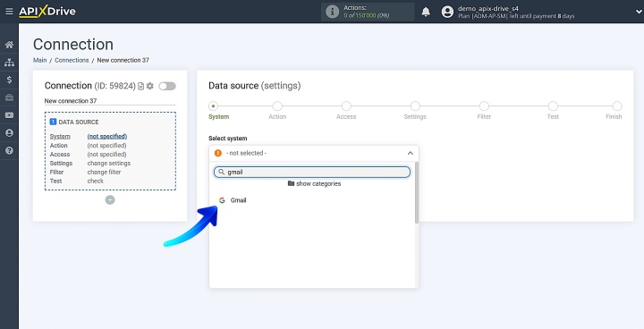The height and width of the screenshot is (329, 644).
Task: Click the dropdown list scrollbar
Action: pos(417,193)
